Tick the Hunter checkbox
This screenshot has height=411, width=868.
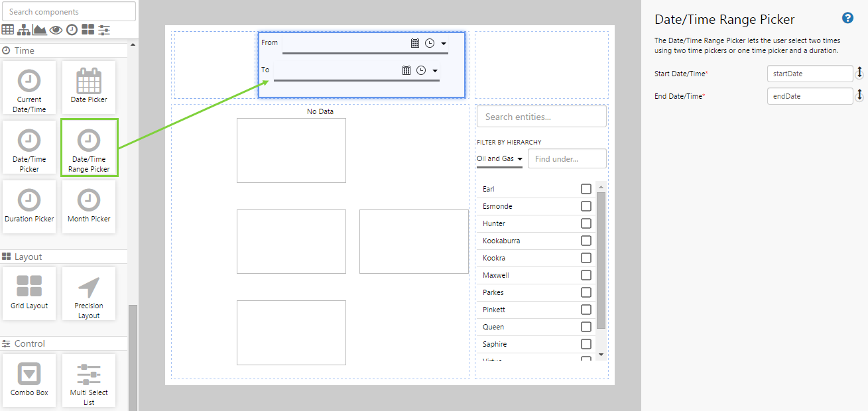click(586, 223)
